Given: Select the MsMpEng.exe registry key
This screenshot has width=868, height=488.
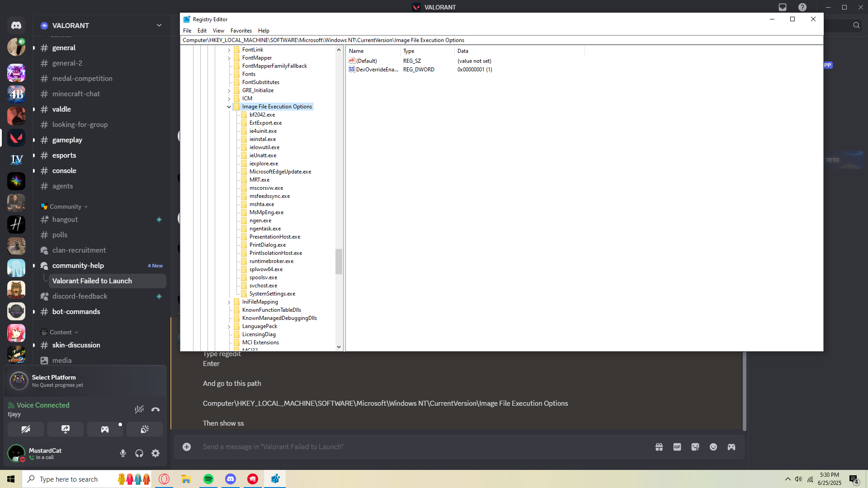Looking at the screenshot, I should click(266, 212).
